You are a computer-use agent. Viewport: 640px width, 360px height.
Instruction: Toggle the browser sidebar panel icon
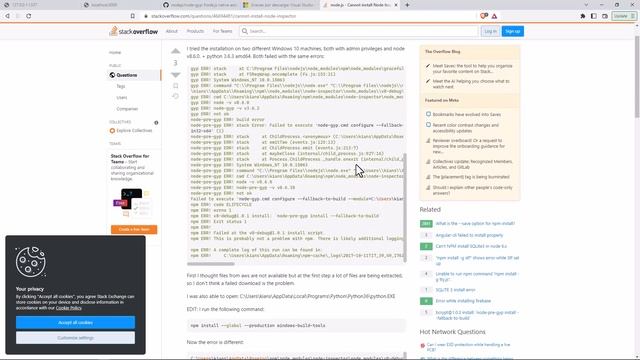(593, 16)
